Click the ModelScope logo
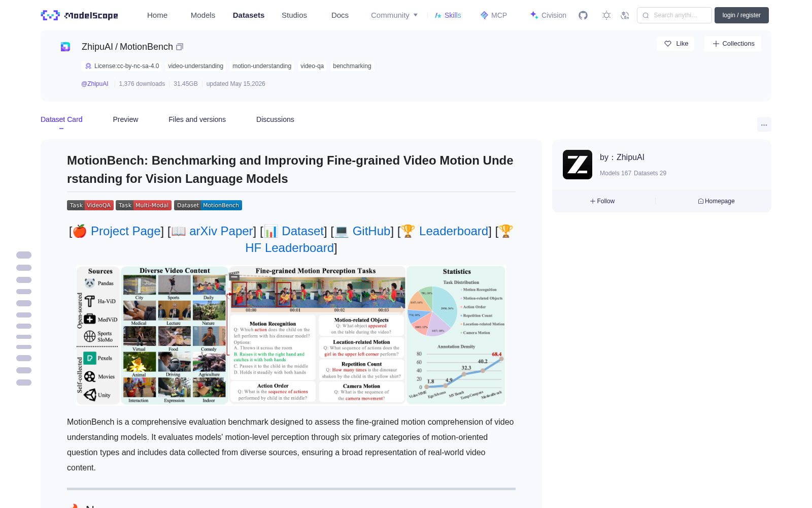 pyautogui.click(x=80, y=15)
